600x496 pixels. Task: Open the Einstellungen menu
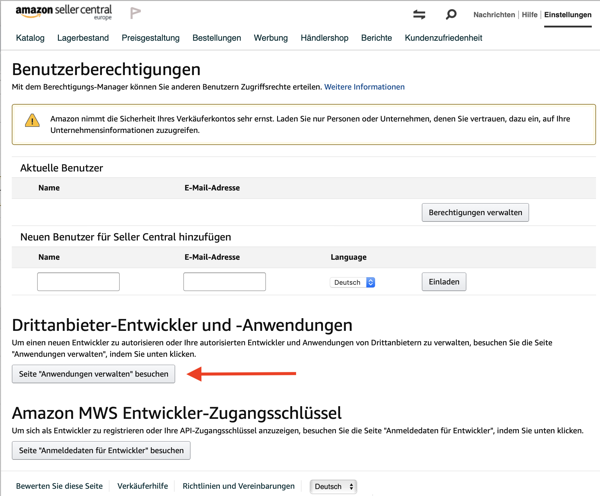click(568, 15)
